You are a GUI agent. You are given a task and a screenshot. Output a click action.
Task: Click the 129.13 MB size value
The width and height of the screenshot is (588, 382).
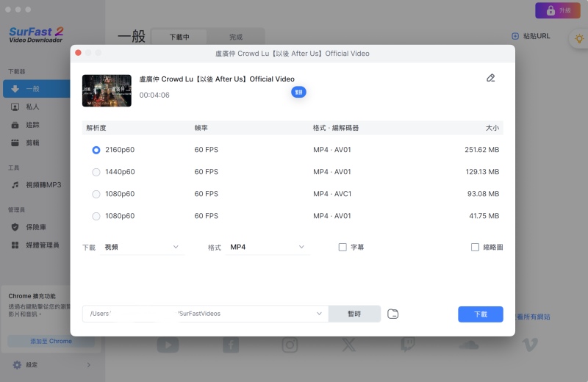(x=482, y=172)
